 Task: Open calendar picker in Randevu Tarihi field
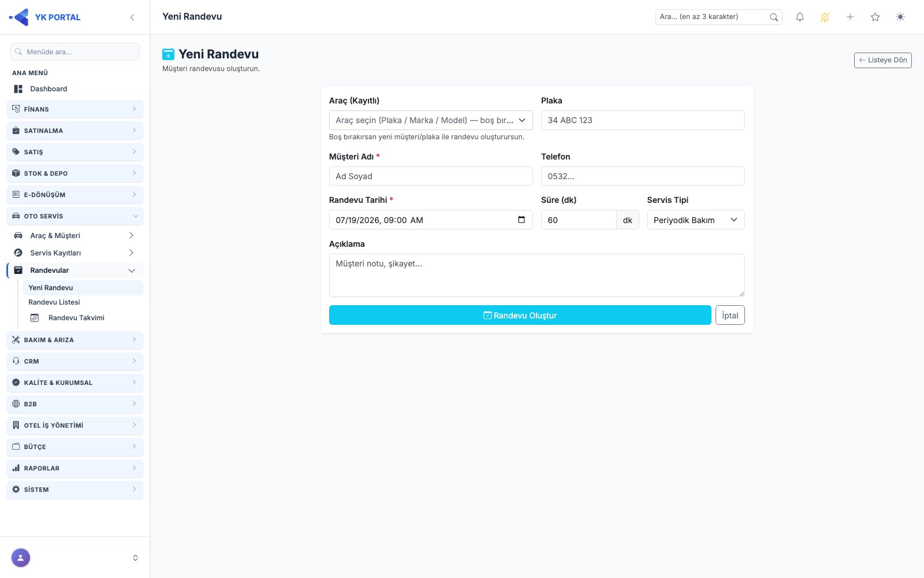pos(521,220)
